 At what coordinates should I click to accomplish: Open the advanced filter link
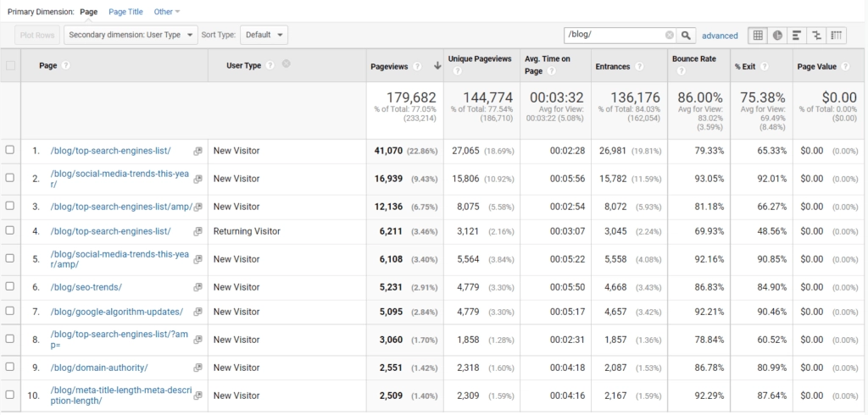pyautogui.click(x=720, y=36)
